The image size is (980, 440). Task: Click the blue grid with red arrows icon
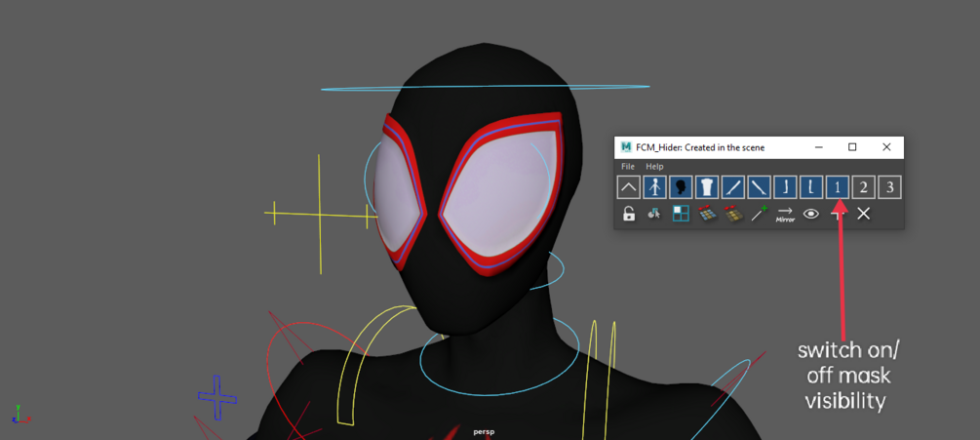[707, 214]
